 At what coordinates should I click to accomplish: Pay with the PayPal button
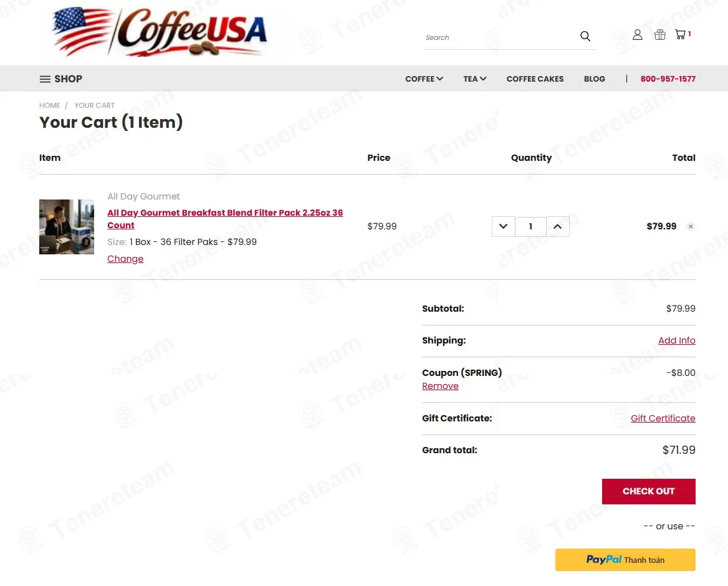625,560
